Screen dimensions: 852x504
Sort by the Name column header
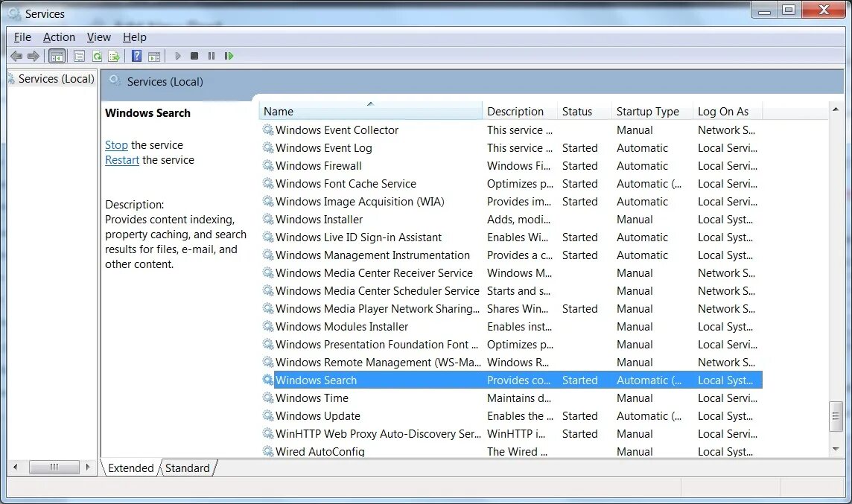[x=371, y=112]
